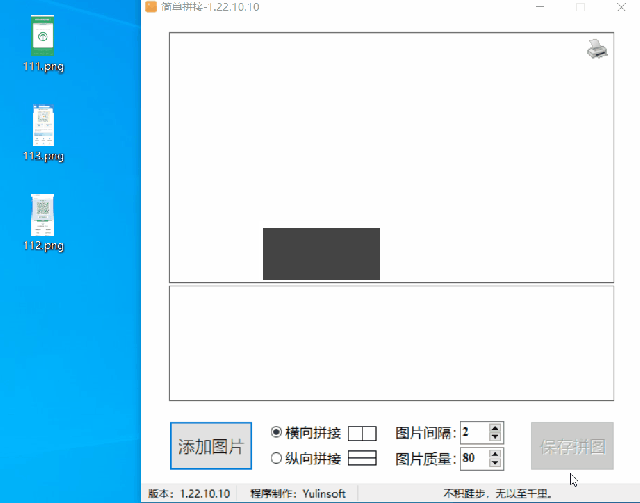640x503 pixels.
Task: Increase 图片质量 value with up arrow
Action: 495,454
